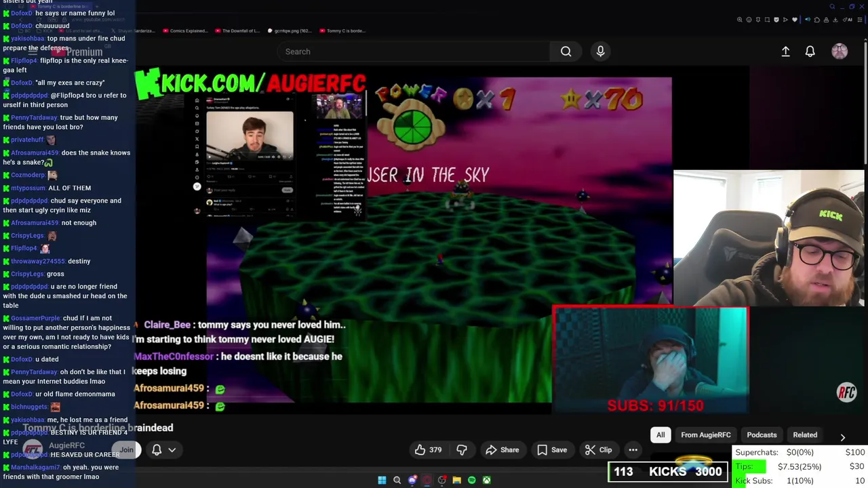
Task: Open the gcmtqw.png bookmark
Action: 290,30
